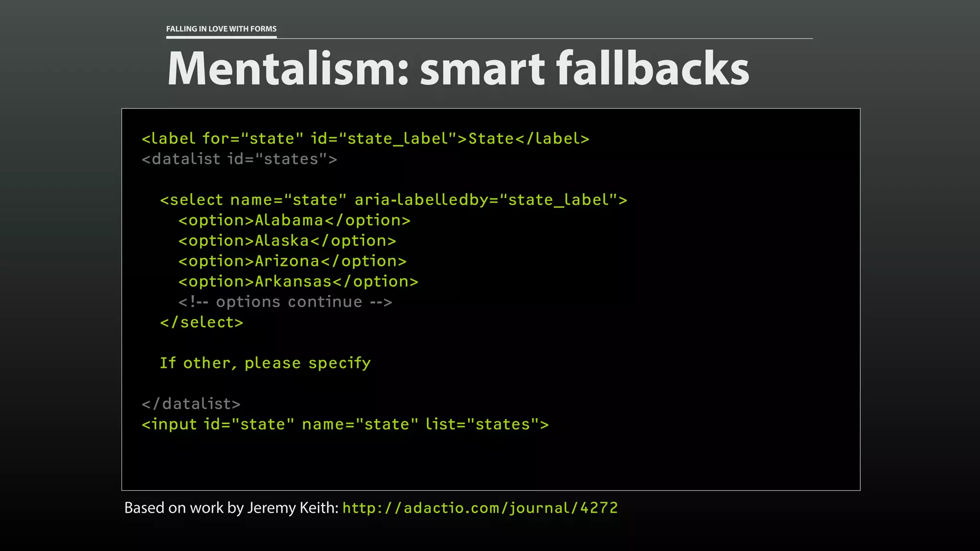This screenshot has height=551, width=980.
Task: Open the adactio.com/journal/4272 link
Action: (x=480, y=508)
